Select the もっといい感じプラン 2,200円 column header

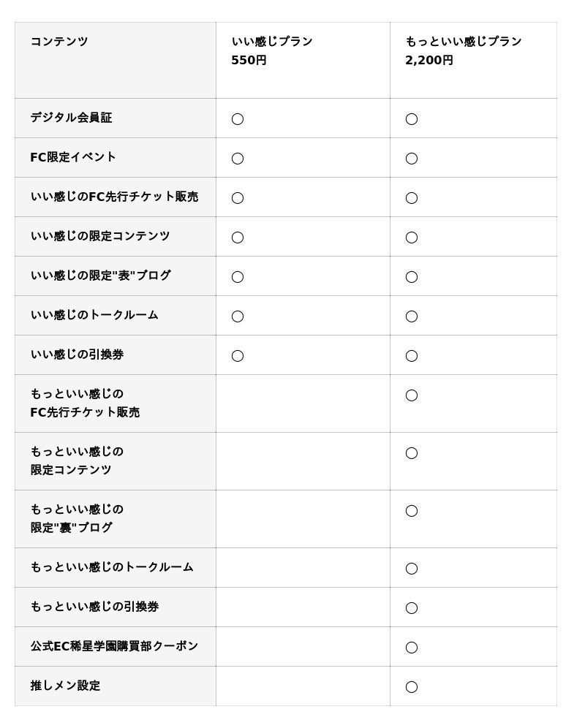click(463, 51)
